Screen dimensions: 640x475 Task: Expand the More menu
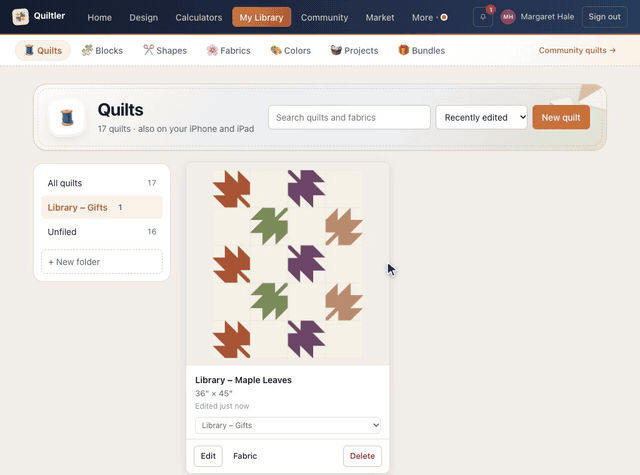tap(429, 17)
